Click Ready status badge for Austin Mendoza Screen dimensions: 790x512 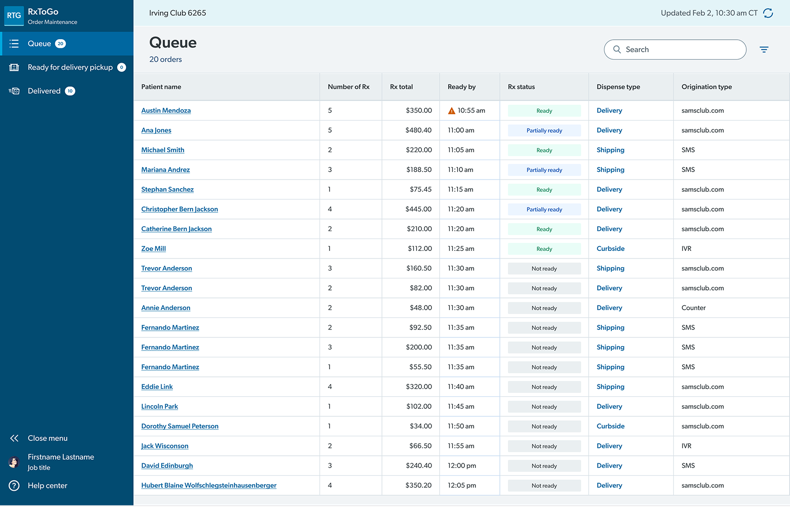pos(544,111)
